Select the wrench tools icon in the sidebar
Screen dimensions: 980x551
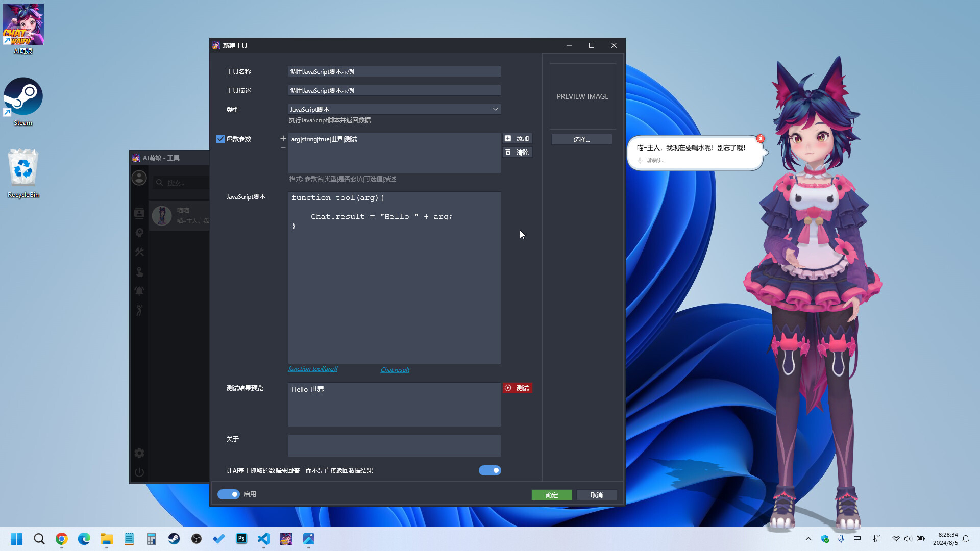pos(139,252)
